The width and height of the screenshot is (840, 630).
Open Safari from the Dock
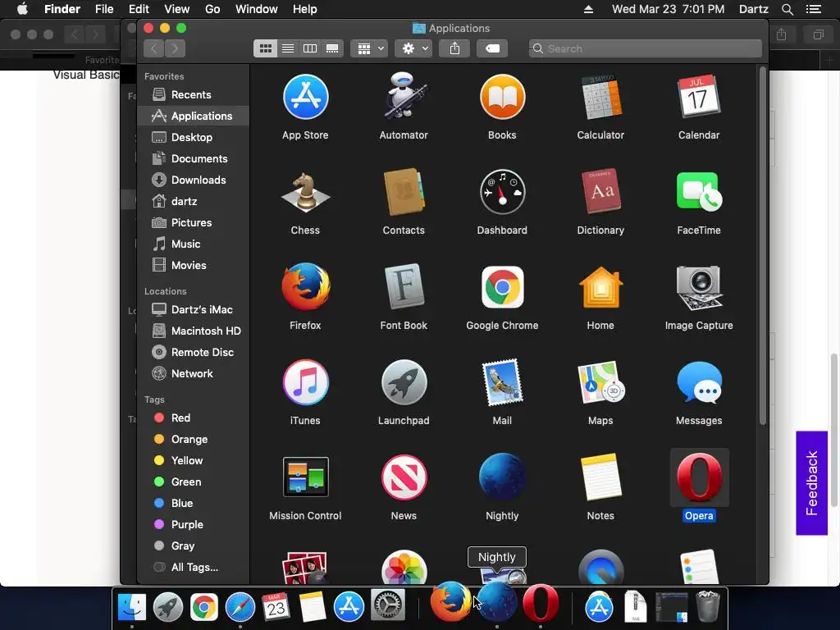[x=240, y=608]
